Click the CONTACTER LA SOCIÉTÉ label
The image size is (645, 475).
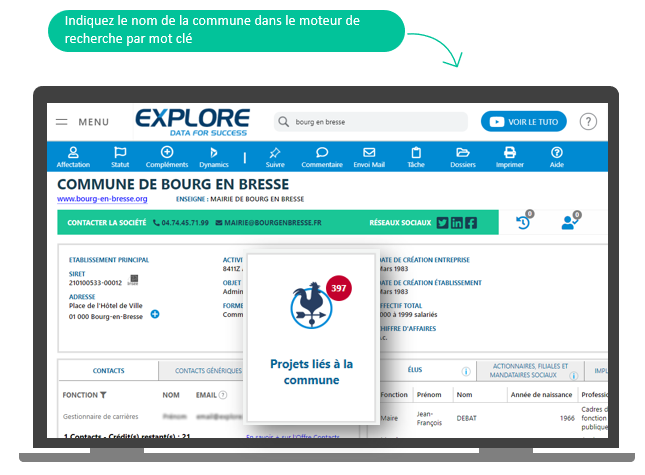pyautogui.click(x=107, y=222)
